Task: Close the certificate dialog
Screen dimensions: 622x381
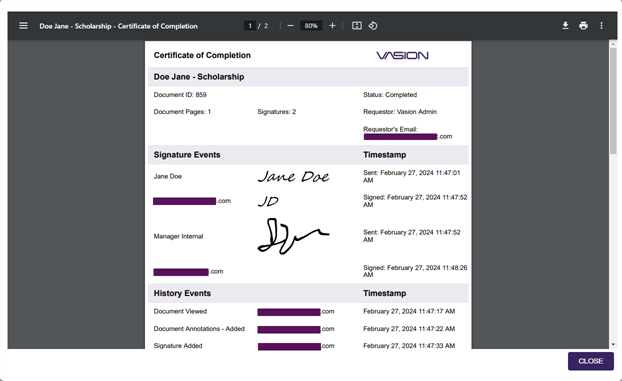Action: tap(591, 361)
